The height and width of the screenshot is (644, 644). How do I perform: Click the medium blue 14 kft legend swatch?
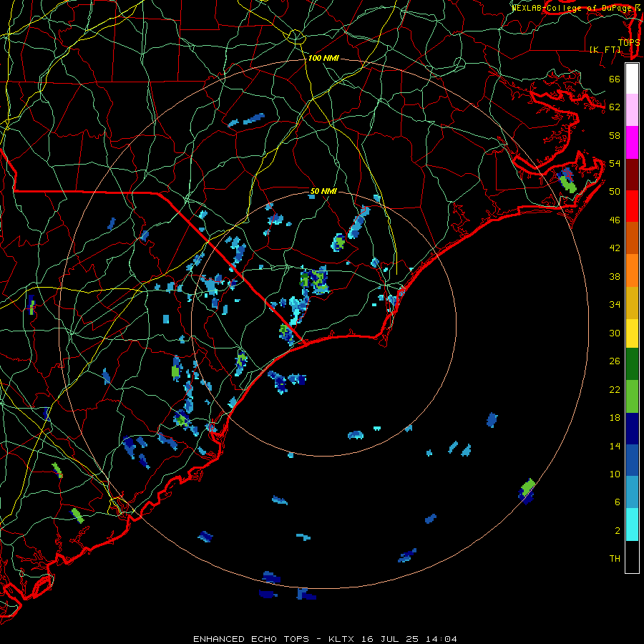click(x=632, y=460)
